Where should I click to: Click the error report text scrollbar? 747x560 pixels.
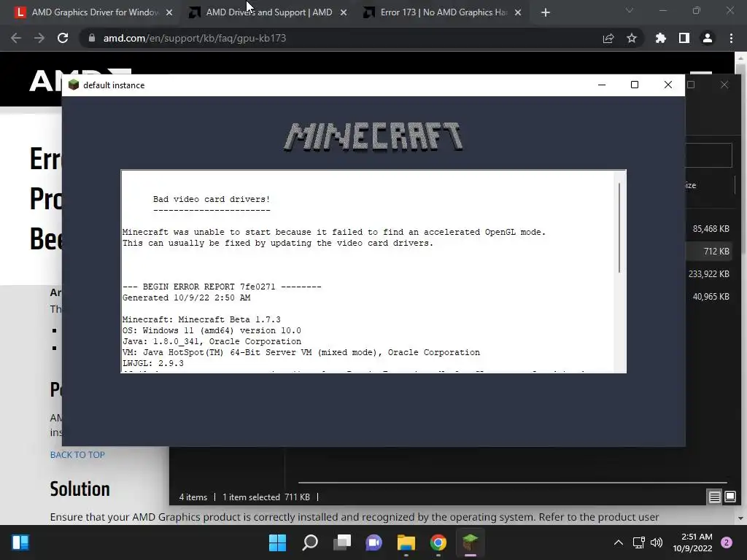coord(619,227)
